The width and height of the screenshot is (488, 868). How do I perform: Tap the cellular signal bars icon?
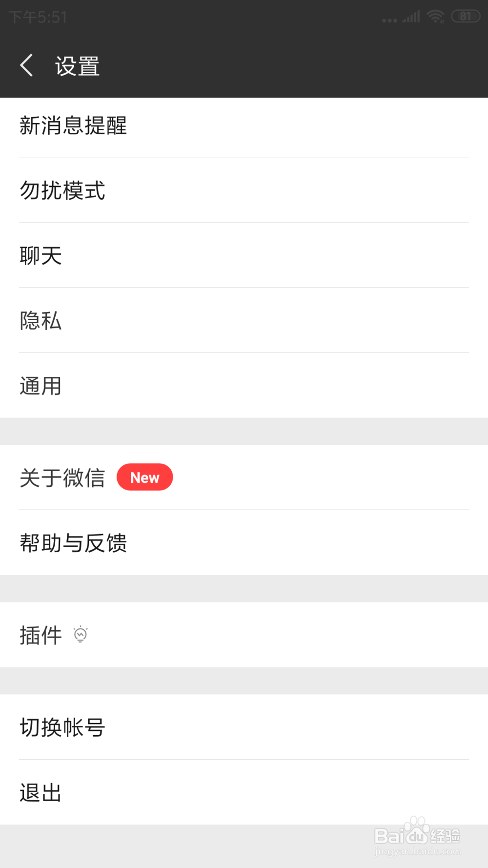point(411,18)
